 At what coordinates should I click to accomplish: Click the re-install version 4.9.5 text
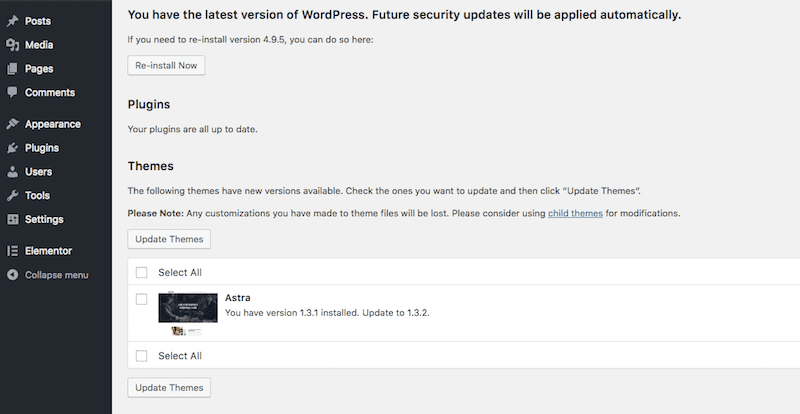[251, 39]
